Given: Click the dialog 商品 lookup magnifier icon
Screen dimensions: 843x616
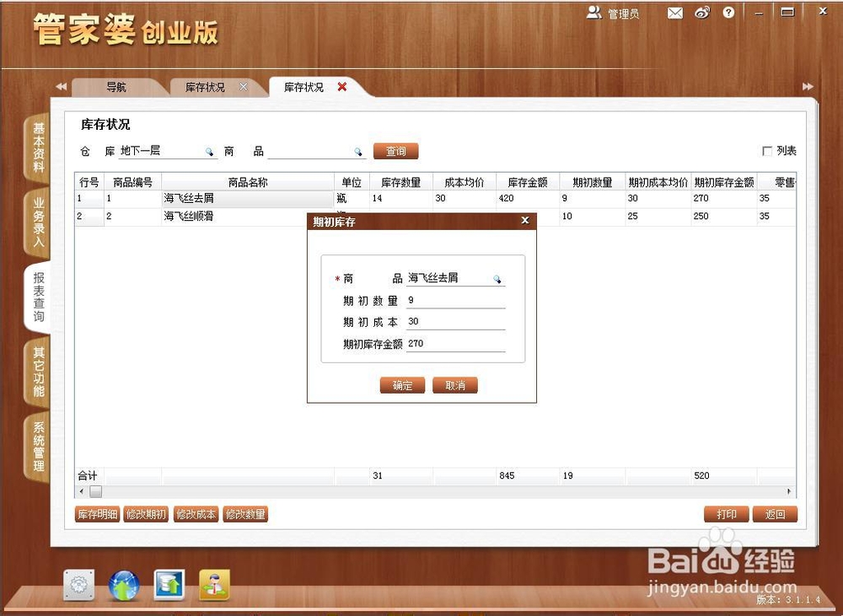Looking at the screenshot, I should point(497,279).
